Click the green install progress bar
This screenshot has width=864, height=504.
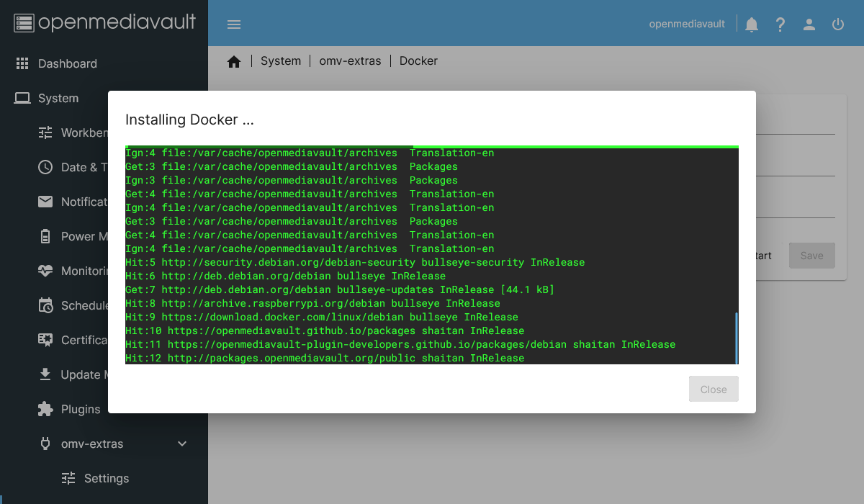point(432,146)
